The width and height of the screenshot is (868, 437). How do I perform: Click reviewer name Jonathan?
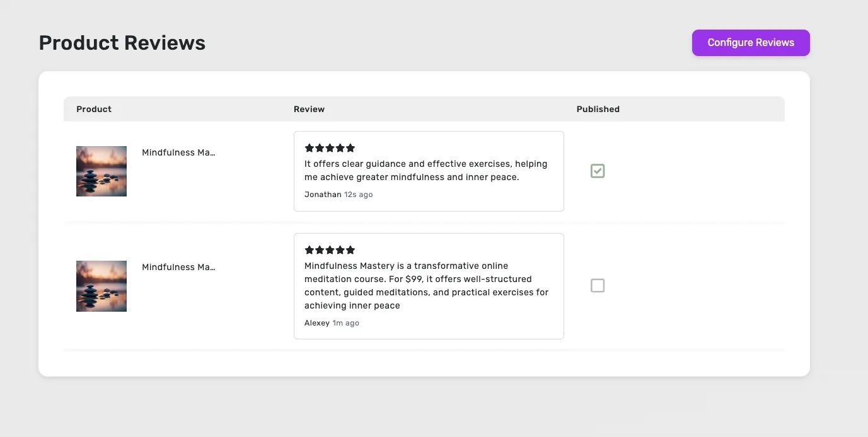click(x=323, y=195)
